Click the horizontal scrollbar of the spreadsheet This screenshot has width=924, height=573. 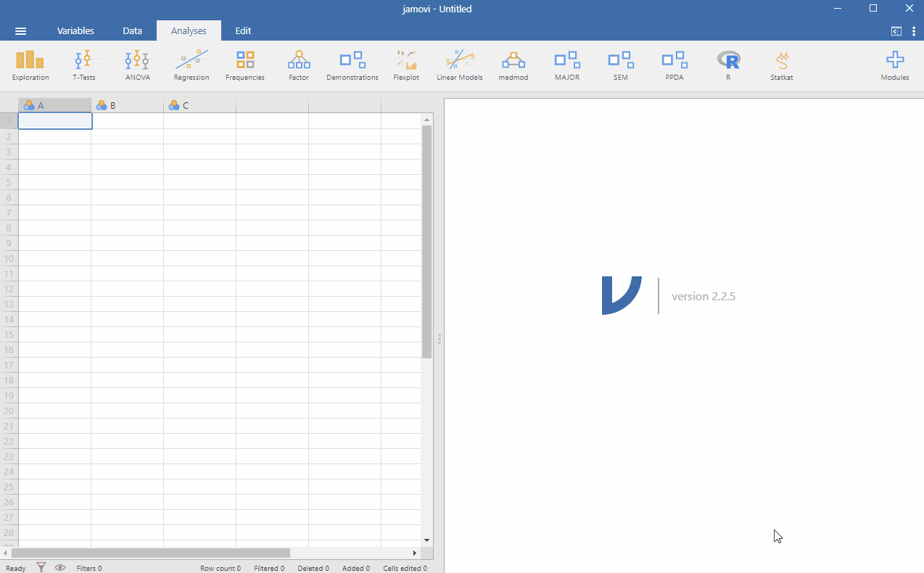pyautogui.click(x=151, y=553)
